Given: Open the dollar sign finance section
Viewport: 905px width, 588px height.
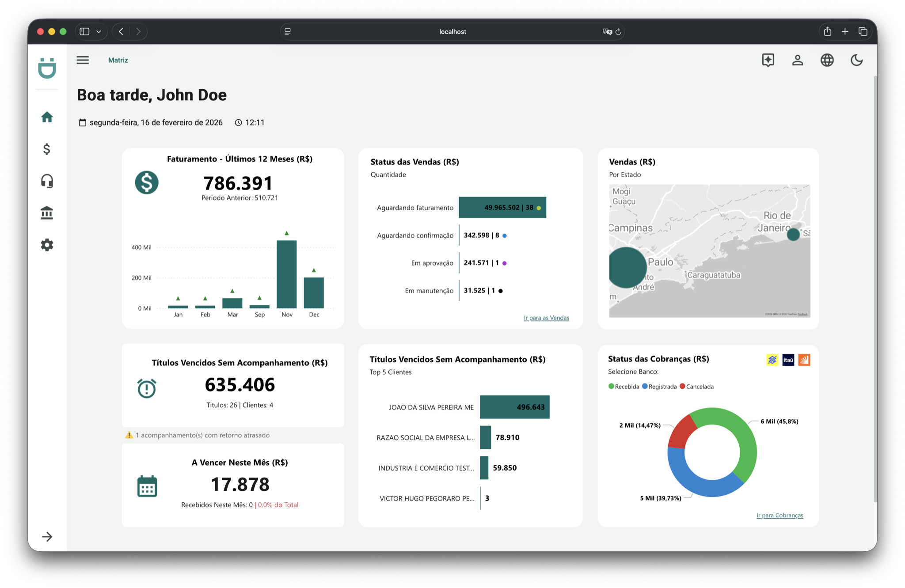Looking at the screenshot, I should coord(47,149).
